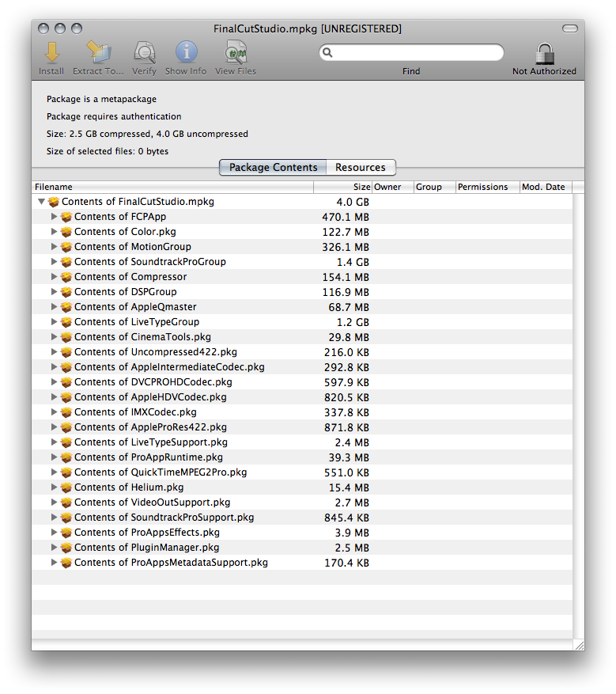
Task: Click the View Files toolbar icon
Action: click(236, 52)
